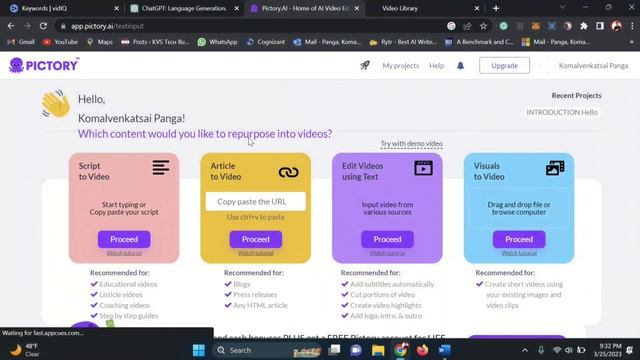The height and width of the screenshot is (360, 640).
Task: Open the side panel icon in Chrome toolbar
Action: [600, 26]
